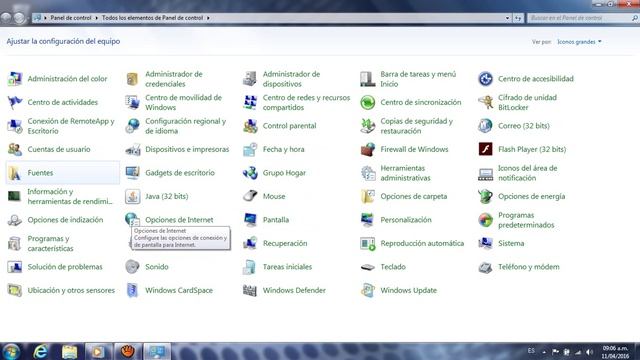Launch Internet Explorer from the taskbar
Screen dimensions: 640x360
[40, 351]
